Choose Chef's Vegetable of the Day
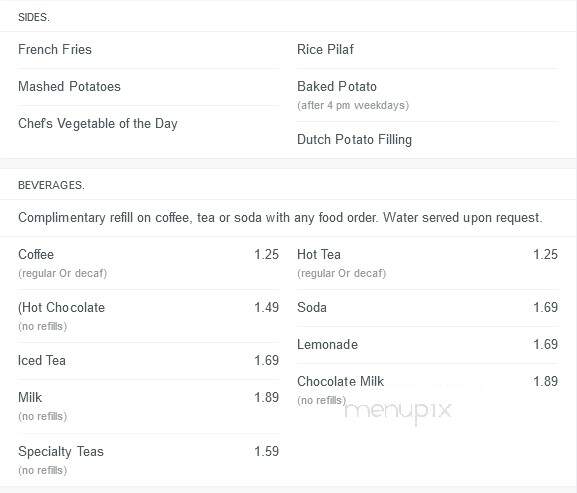 pyautogui.click(x=98, y=124)
